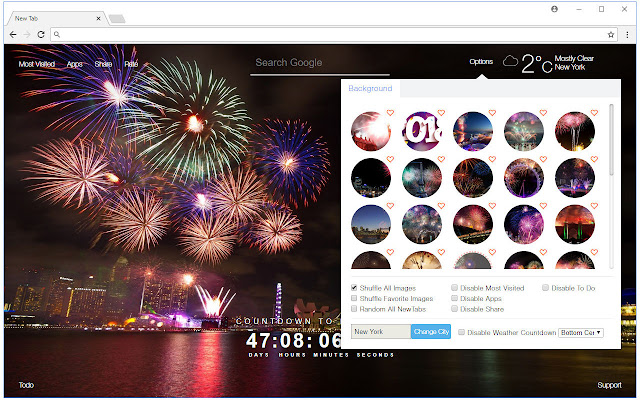The image size is (640, 400).
Task: Open the countdown position dropdown
Action: tap(580, 333)
